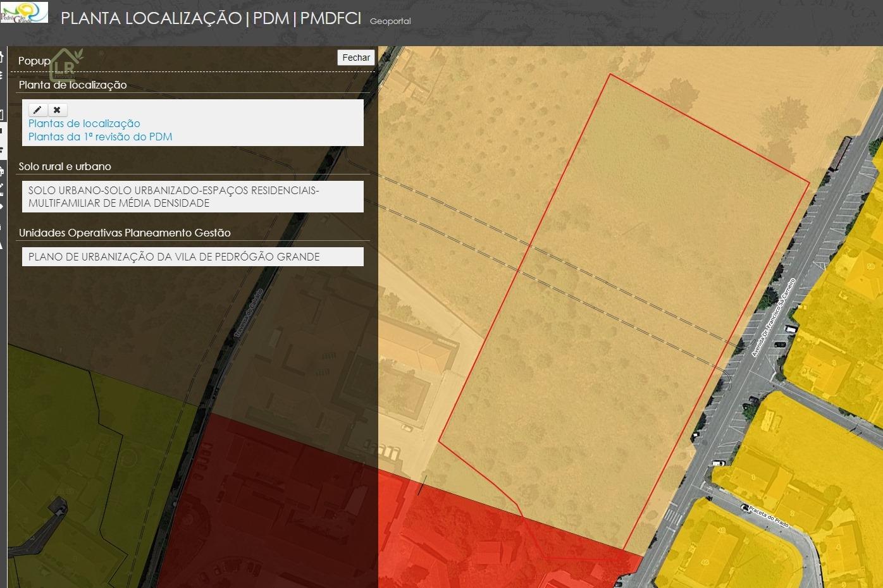883x588 pixels.
Task: Click the Geoportal label in header
Action: [390, 21]
